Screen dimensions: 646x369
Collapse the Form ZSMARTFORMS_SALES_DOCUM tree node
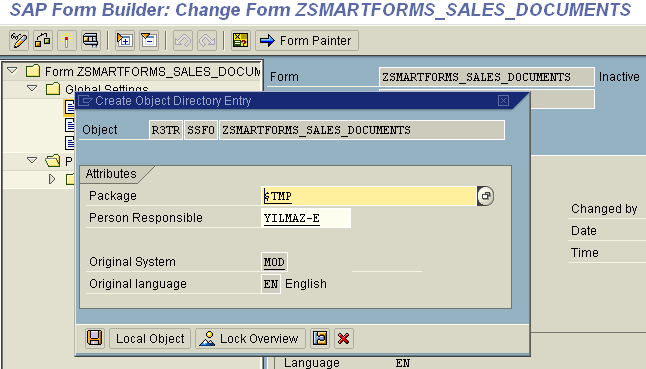(12, 70)
